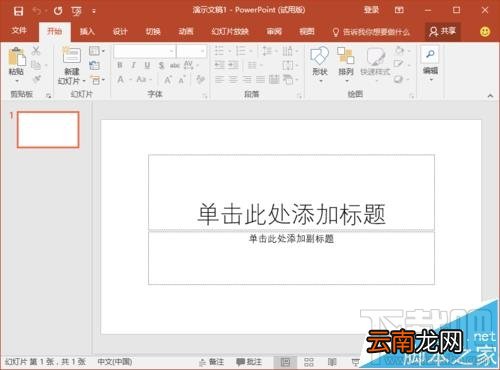The image size is (500, 370).
Task: Toggle bold formatting B
Action: click(120, 65)
